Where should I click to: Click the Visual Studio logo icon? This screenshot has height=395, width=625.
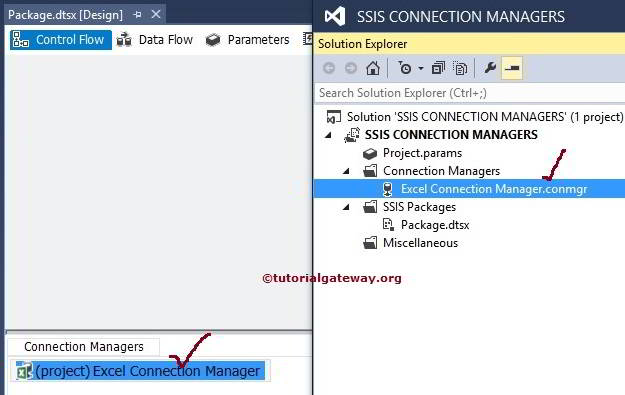[335, 16]
